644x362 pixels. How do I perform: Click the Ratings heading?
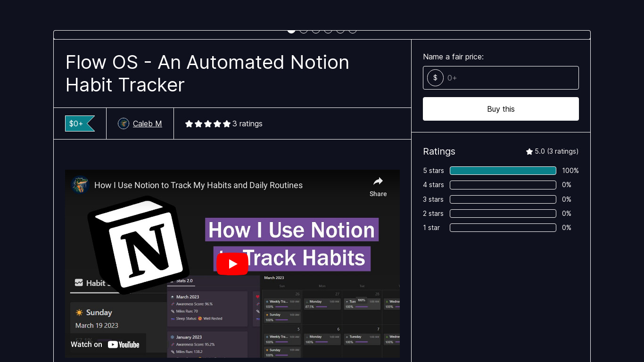439,151
